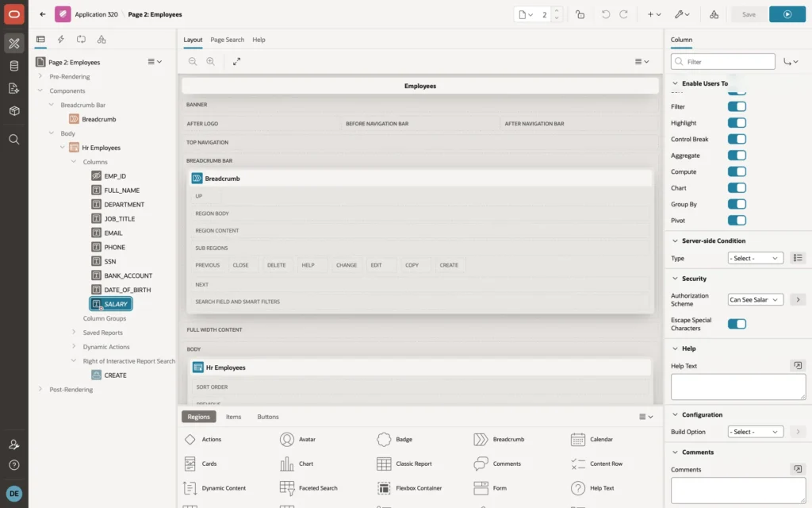Open SQL Workshop database icon in sidebar

(x=14, y=66)
